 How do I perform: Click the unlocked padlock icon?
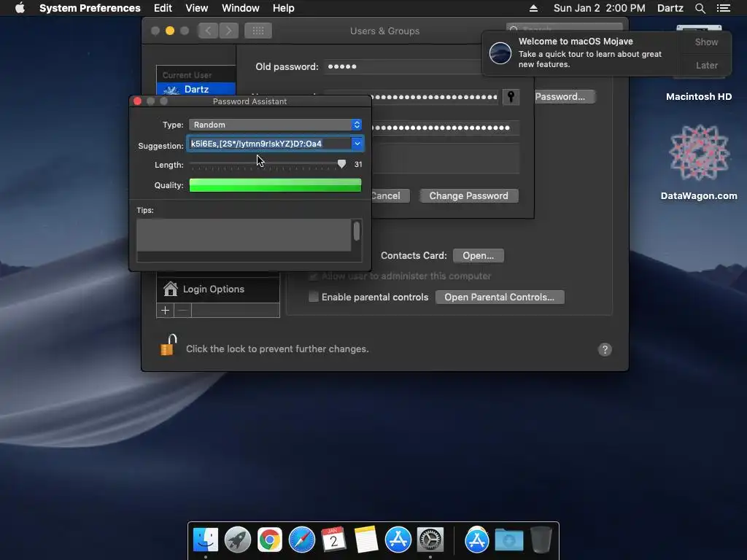pyautogui.click(x=169, y=345)
